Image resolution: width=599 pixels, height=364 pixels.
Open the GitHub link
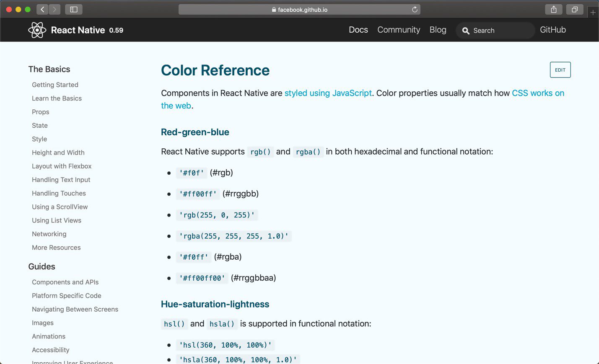(552, 30)
